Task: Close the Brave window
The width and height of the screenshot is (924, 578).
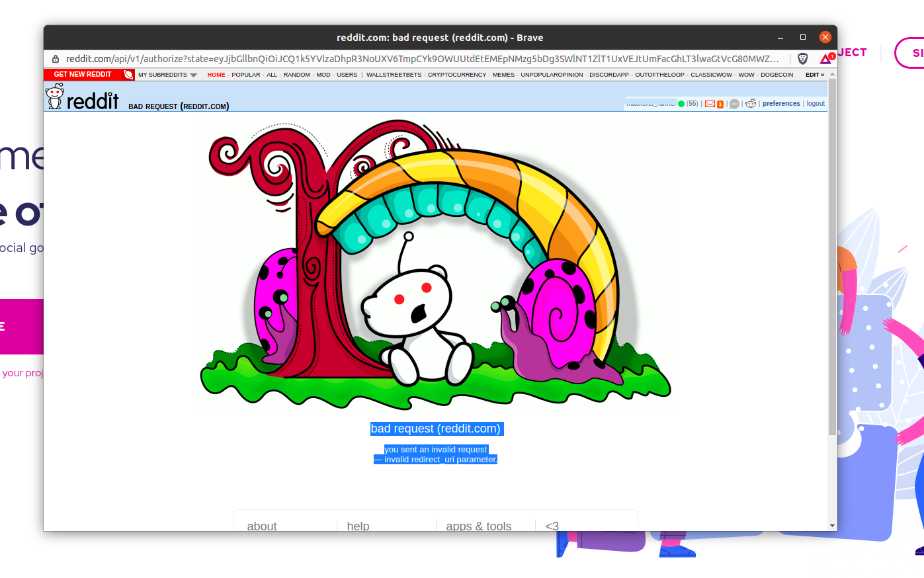Action: point(825,37)
